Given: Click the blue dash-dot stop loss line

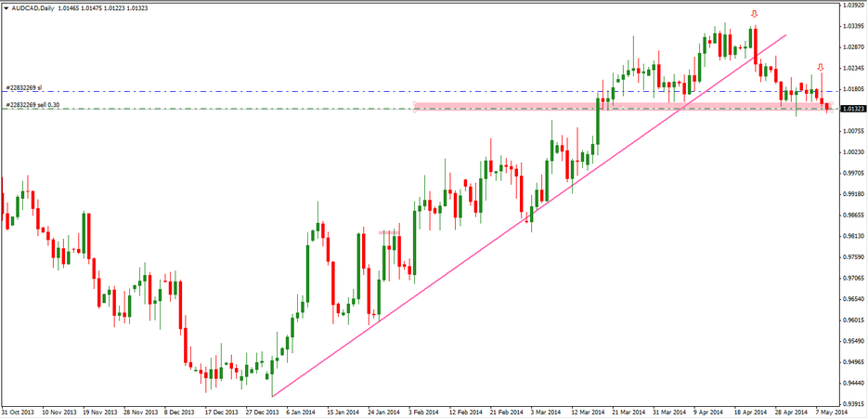Looking at the screenshot, I should [x=279, y=91].
